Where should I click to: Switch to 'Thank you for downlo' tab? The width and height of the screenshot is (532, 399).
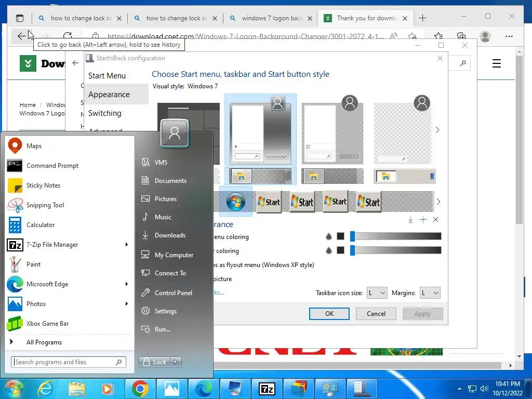(365, 18)
